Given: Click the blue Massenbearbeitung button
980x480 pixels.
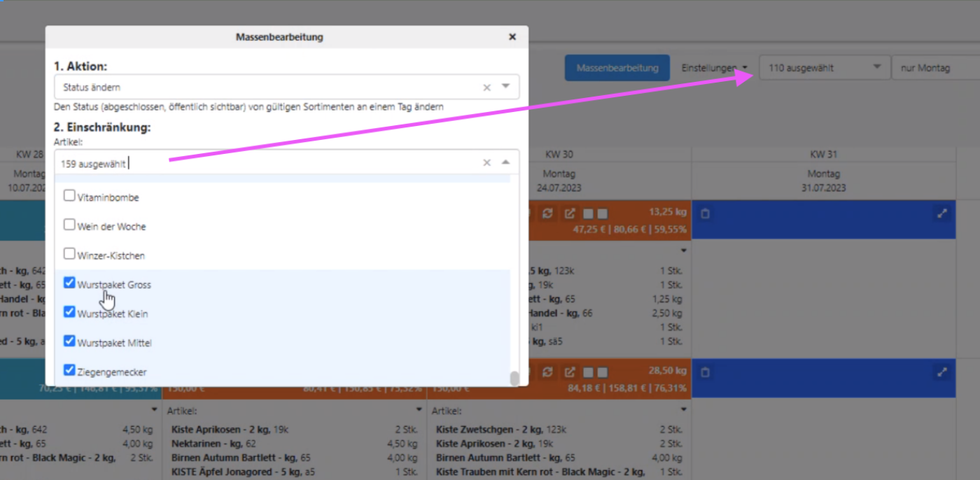Looking at the screenshot, I should [617, 68].
